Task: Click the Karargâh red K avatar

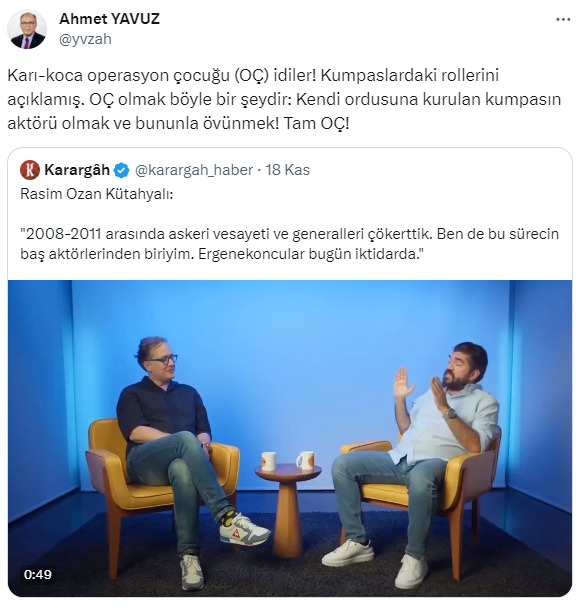Action: (30, 170)
